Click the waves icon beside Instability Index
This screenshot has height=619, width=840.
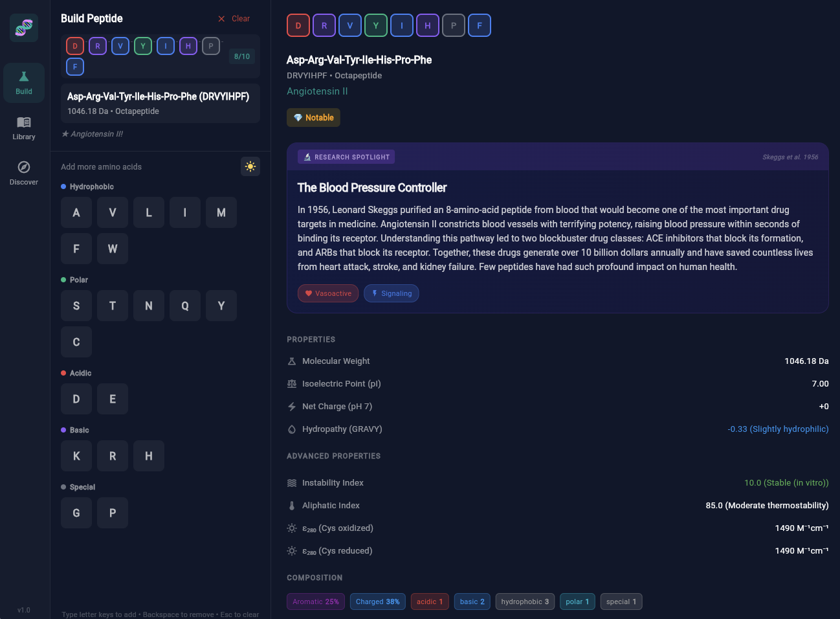(x=291, y=482)
